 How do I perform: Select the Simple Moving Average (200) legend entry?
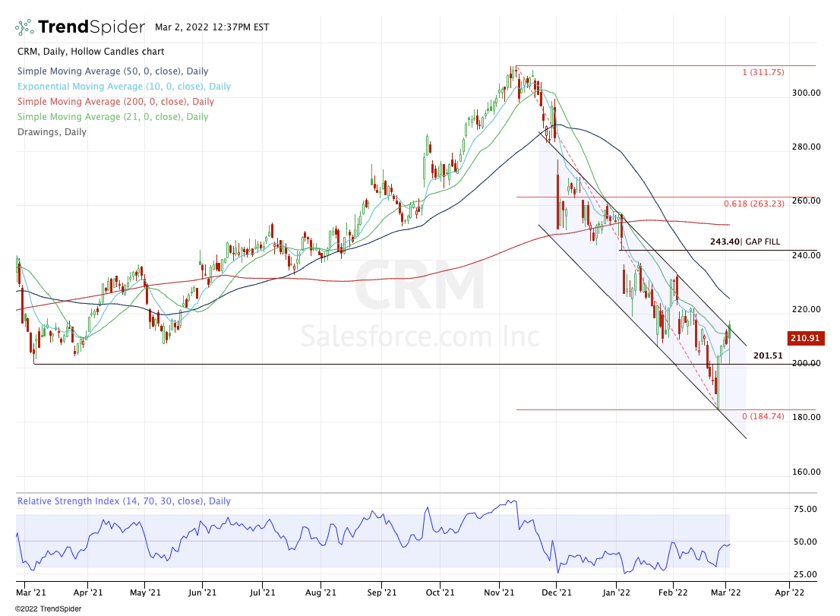click(x=115, y=101)
